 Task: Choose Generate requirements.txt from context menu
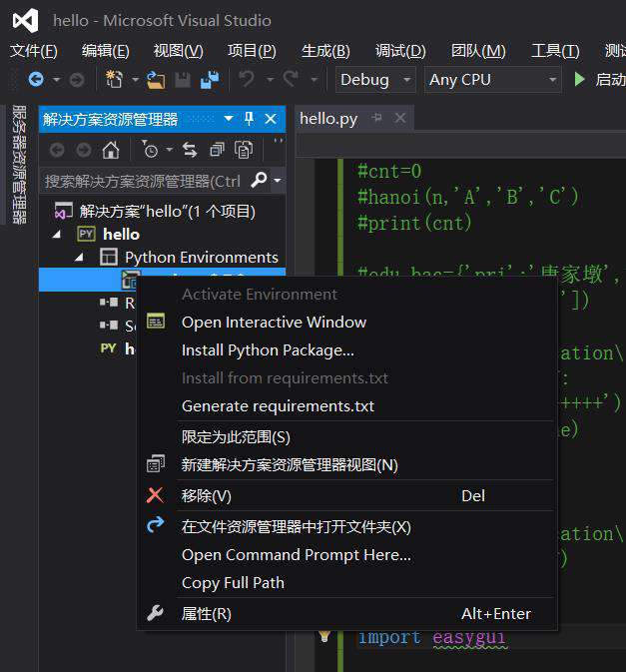tap(346, 405)
